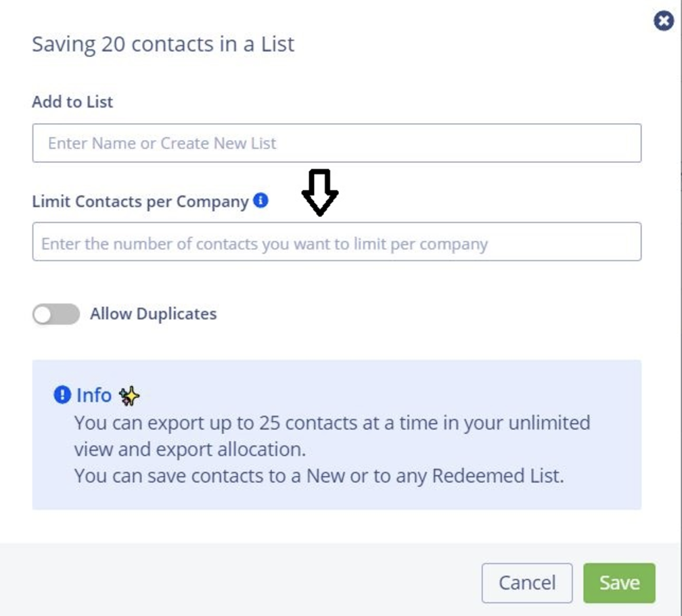Click the sparkle emoji next to Info

(129, 396)
